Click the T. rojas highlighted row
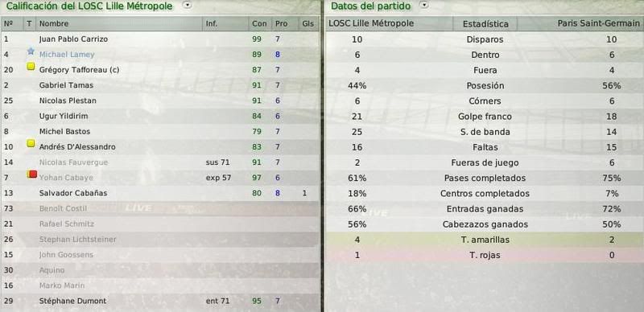This screenshot has width=644, height=312. [485, 255]
